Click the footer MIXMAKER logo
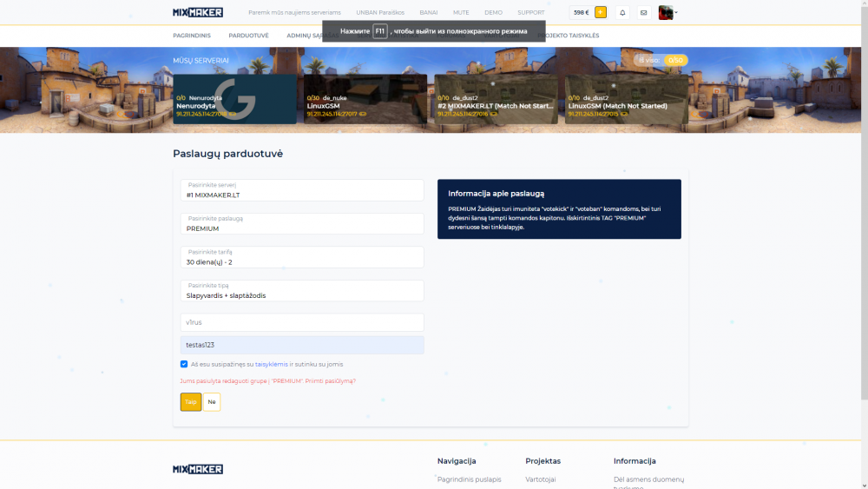 pyautogui.click(x=198, y=469)
